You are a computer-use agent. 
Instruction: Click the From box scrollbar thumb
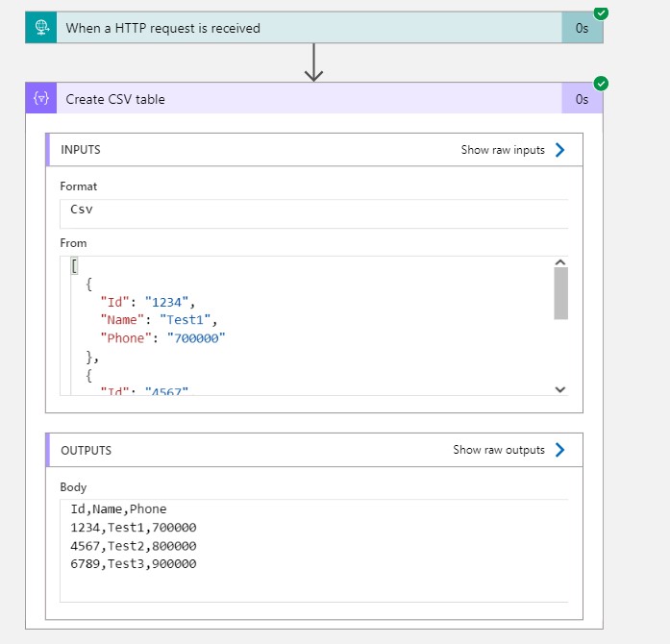point(560,293)
